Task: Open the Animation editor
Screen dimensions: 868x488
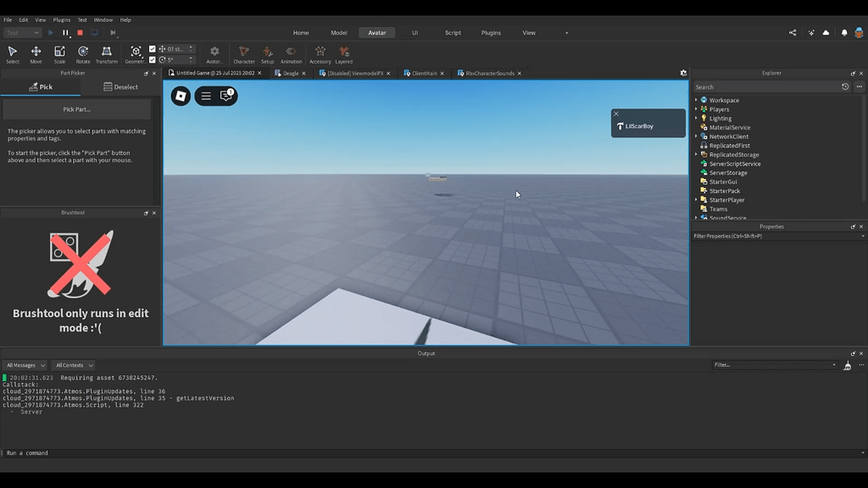Action: pos(291,54)
